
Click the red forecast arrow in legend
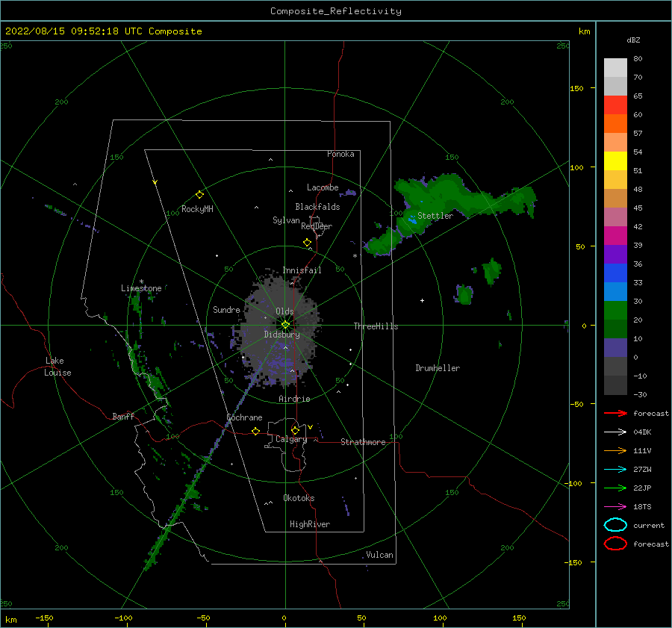[x=615, y=413]
